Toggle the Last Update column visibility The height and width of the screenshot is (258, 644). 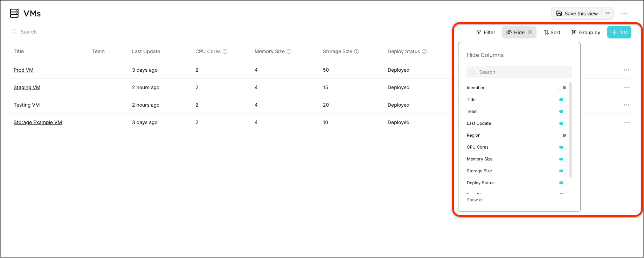click(x=563, y=123)
